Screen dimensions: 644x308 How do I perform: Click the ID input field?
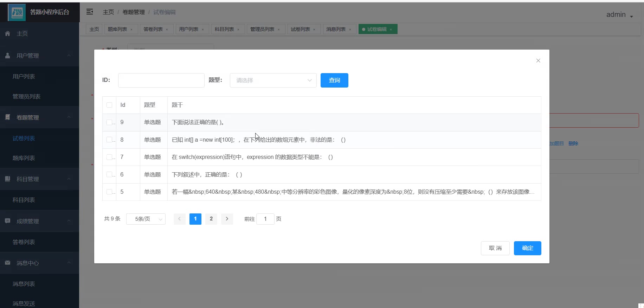[x=161, y=80]
